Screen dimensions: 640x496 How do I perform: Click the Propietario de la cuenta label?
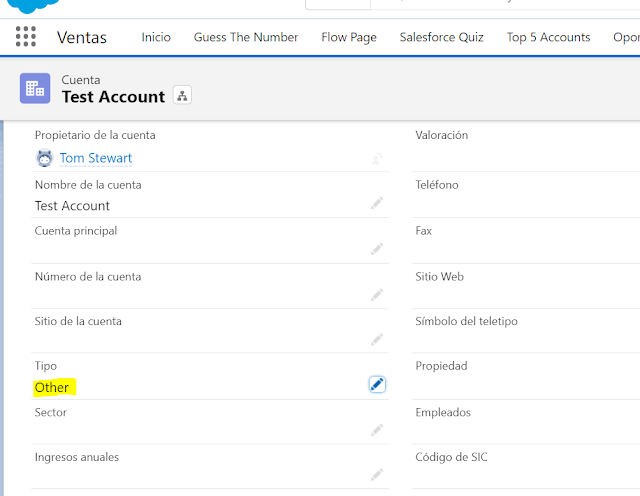pyautogui.click(x=95, y=135)
